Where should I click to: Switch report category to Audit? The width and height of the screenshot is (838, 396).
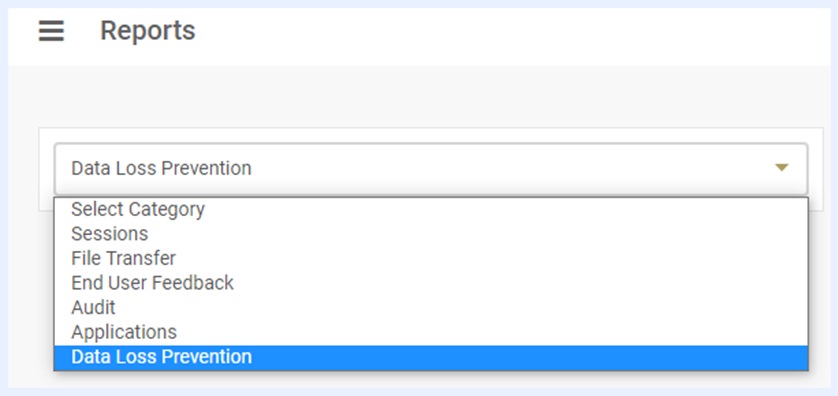(x=431, y=307)
